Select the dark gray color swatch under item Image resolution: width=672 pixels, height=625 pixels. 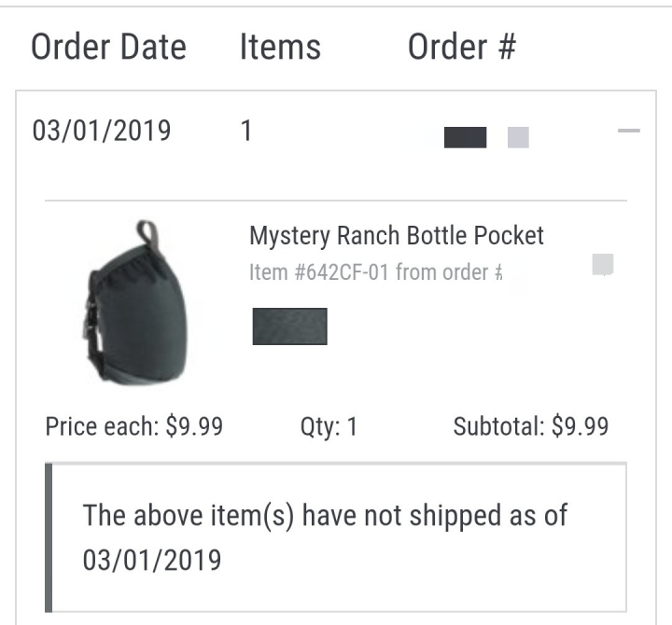[x=289, y=326]
